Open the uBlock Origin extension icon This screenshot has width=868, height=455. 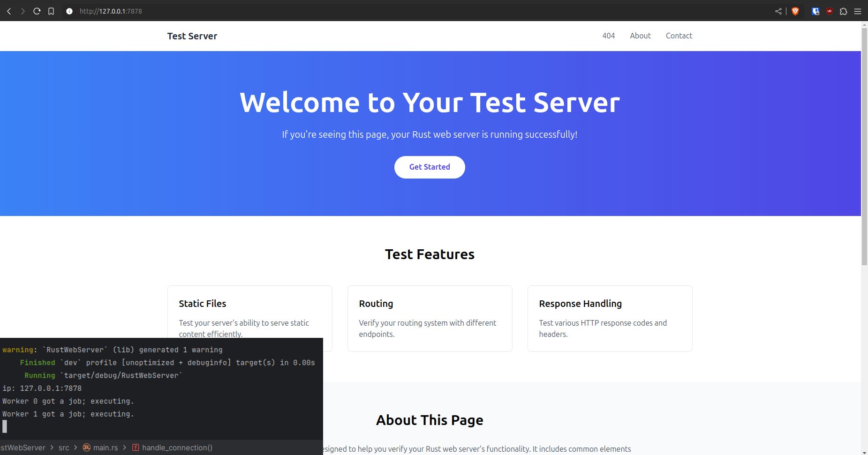[x=830, y=11]
